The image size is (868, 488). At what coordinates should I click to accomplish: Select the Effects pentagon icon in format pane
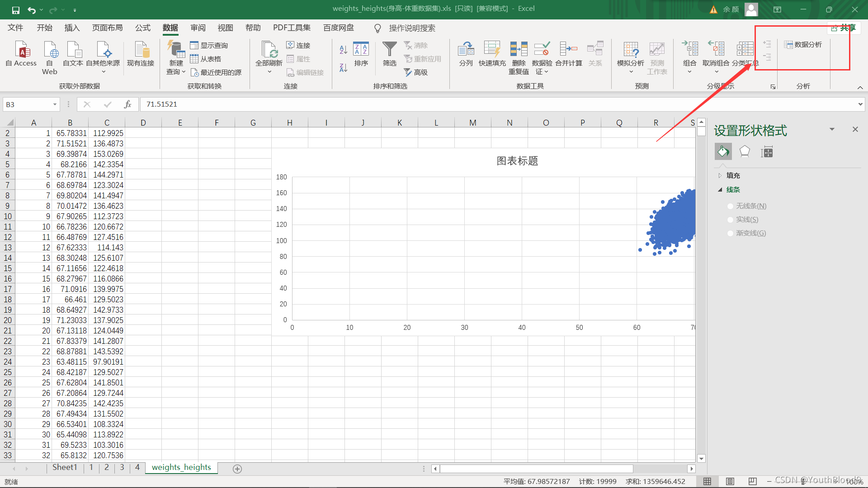coord(745,152)
